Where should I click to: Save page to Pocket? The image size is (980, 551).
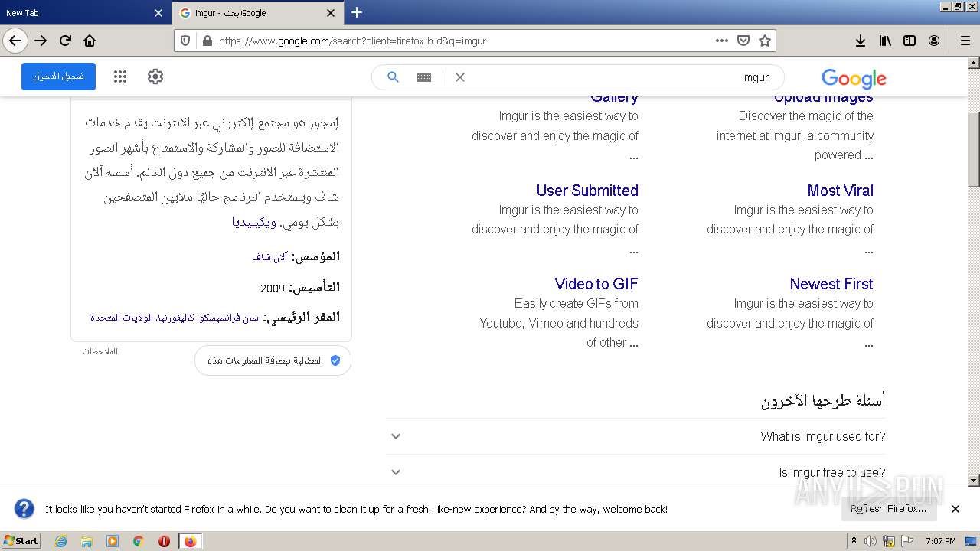pos(743,41)
